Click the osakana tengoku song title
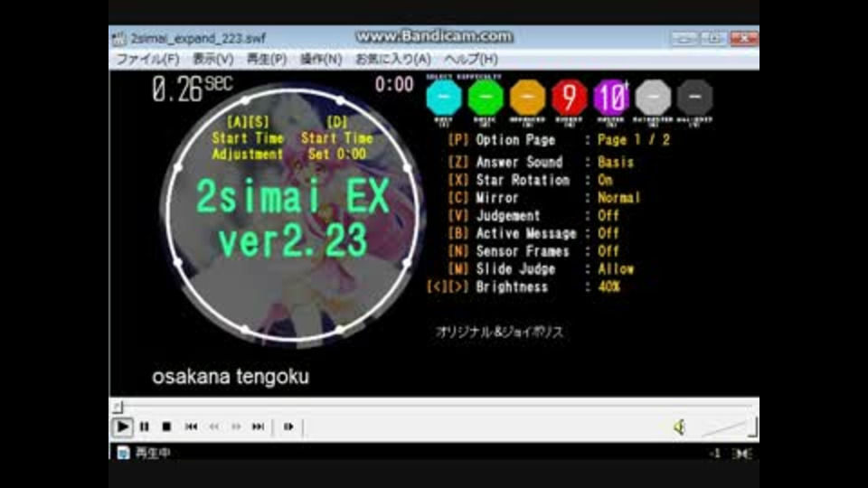The image size is (868, 488). tap(231, 376)
